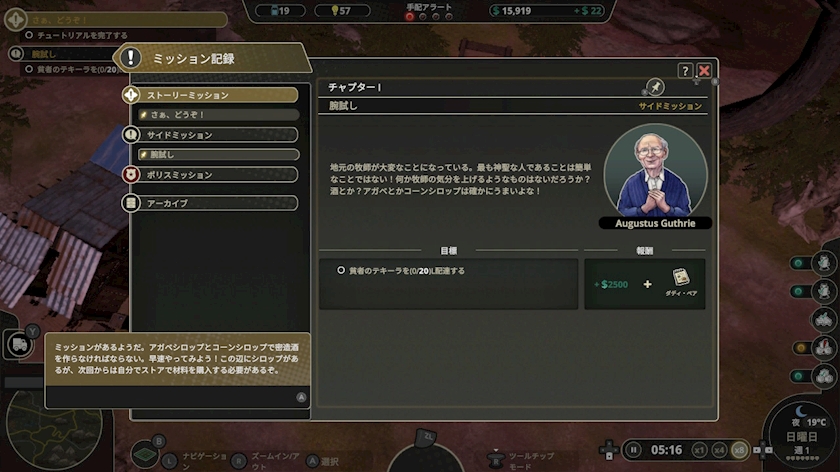Expand the ストーリーミッション category

coord(211,95)
